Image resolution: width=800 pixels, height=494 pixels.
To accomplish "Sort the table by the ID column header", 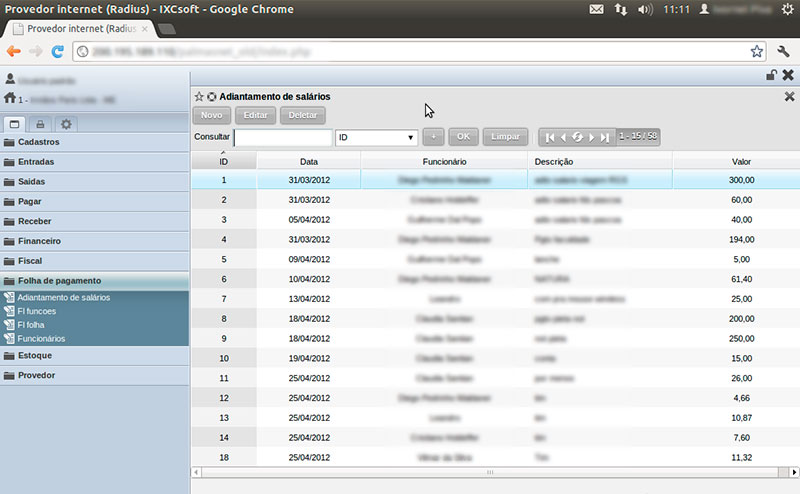I will tap(224, 161).
